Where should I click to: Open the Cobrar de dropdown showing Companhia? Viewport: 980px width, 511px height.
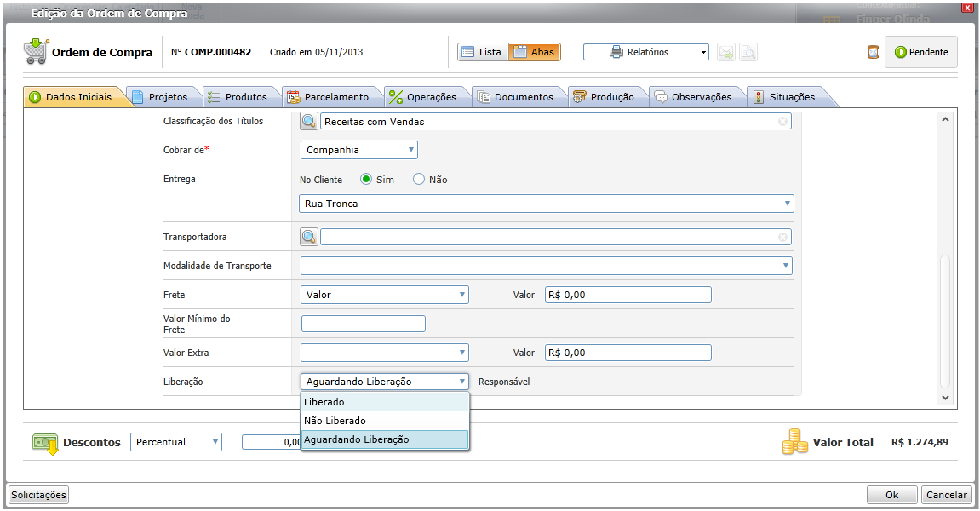358,150
